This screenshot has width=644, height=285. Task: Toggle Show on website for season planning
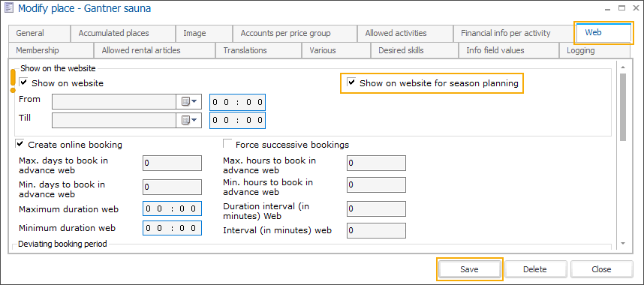click(351, 82)
